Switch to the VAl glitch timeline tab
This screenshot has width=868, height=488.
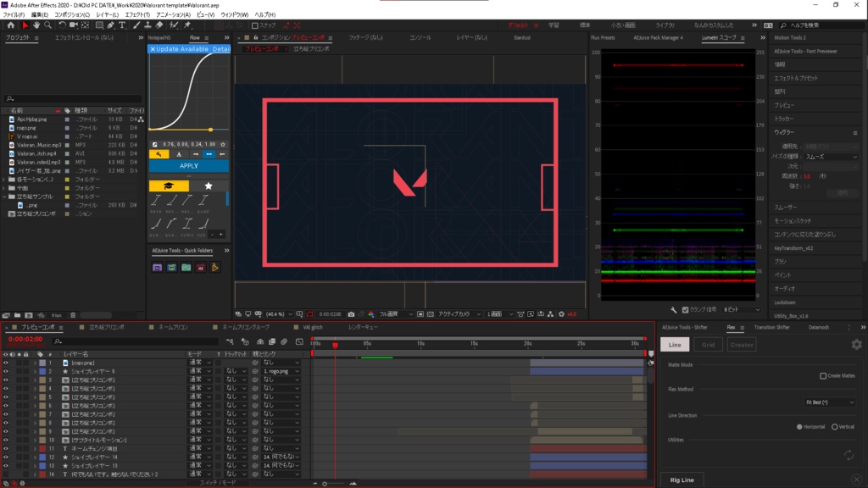(313, 328)
